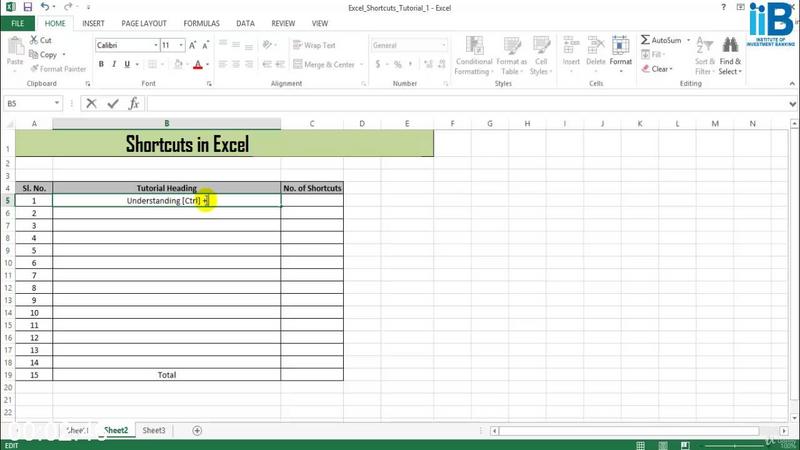Open the FILE tab

pos(18,23)
